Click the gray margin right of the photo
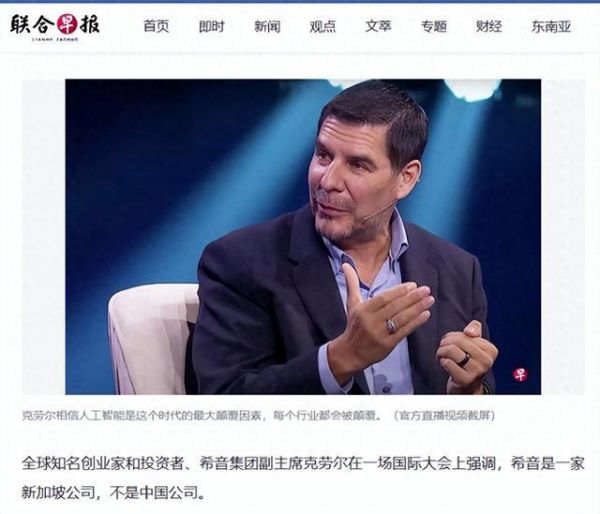 coord(563,237)
